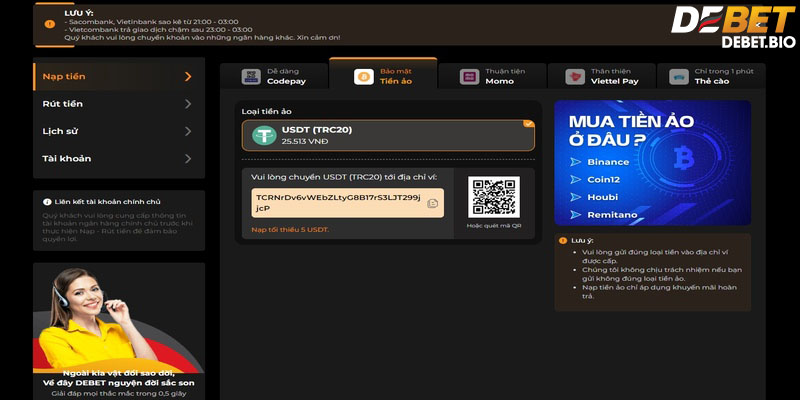This screenshot has height=400, width=800.
Task: Open the Tài khoản sidebar section
Action: tap(119, 159)
